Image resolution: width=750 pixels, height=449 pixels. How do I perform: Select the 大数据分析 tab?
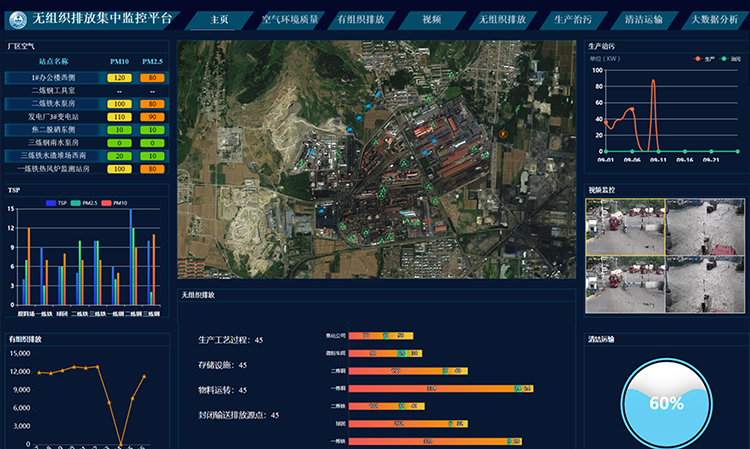pos(716,19)
